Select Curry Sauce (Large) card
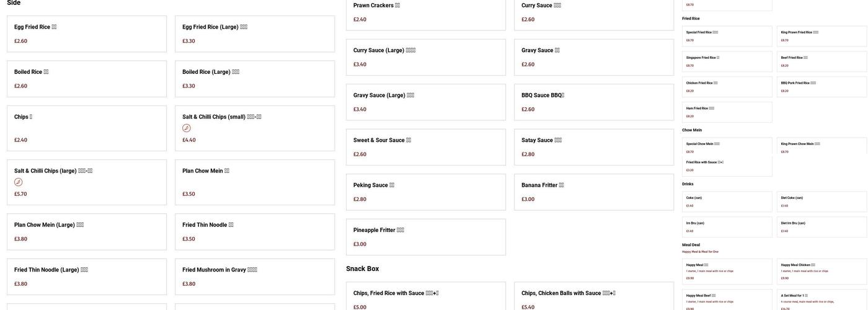This screenshot has height=310, width=868. (425, 57)
